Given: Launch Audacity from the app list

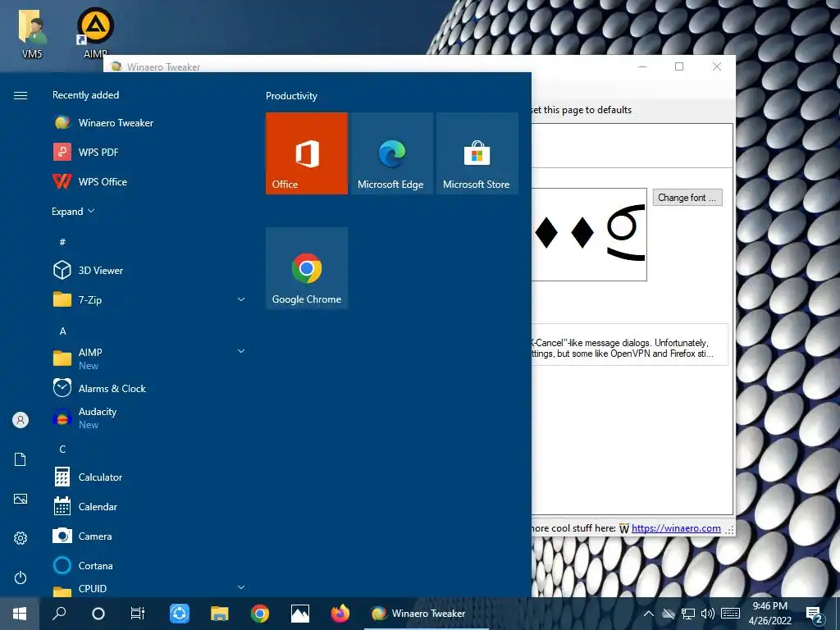Looking at the screenshot, I should point(150,418).
